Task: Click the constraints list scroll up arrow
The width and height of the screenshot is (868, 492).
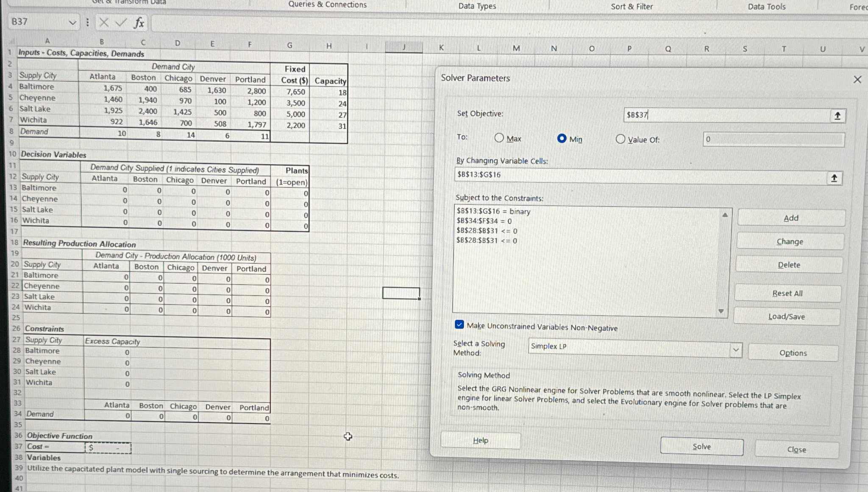Action: pyautogui.click(x=725, y=215)
